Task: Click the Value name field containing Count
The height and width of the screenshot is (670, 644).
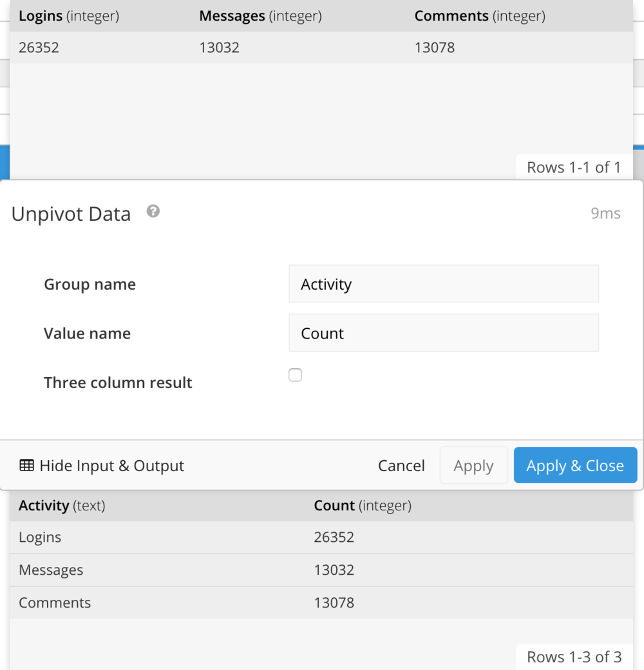Action: pos(444,333)
